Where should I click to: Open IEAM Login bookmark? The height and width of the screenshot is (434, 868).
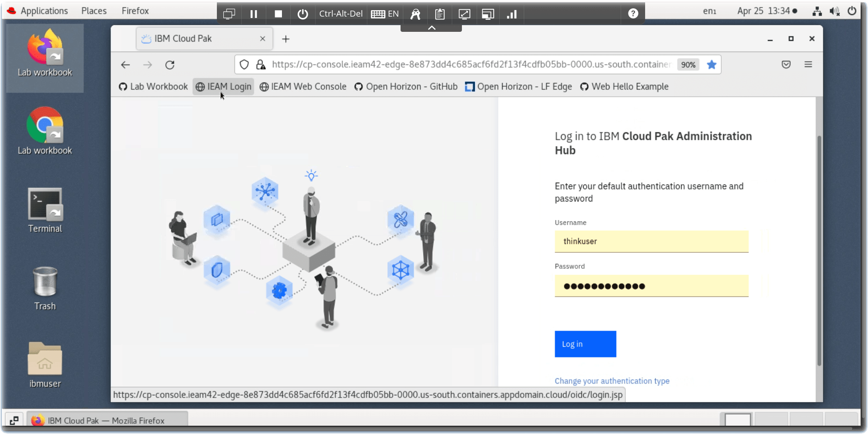[x=223, y=87]
